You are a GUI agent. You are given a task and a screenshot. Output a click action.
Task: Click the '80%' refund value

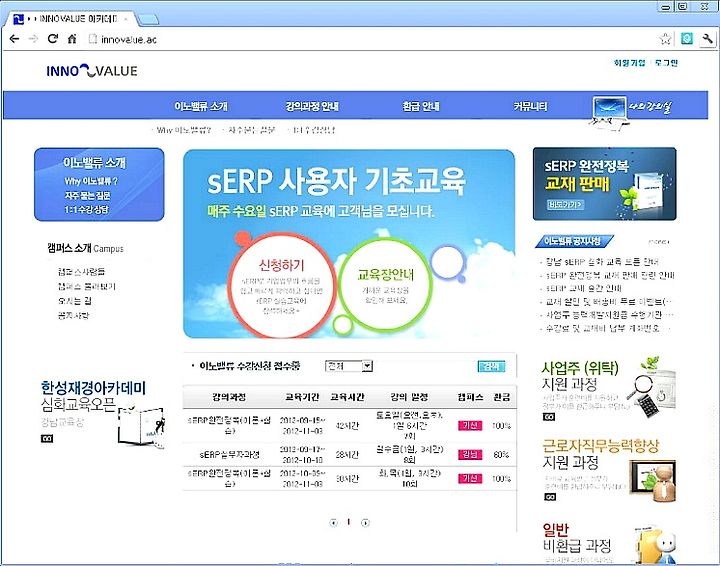(x=501, y=454)
